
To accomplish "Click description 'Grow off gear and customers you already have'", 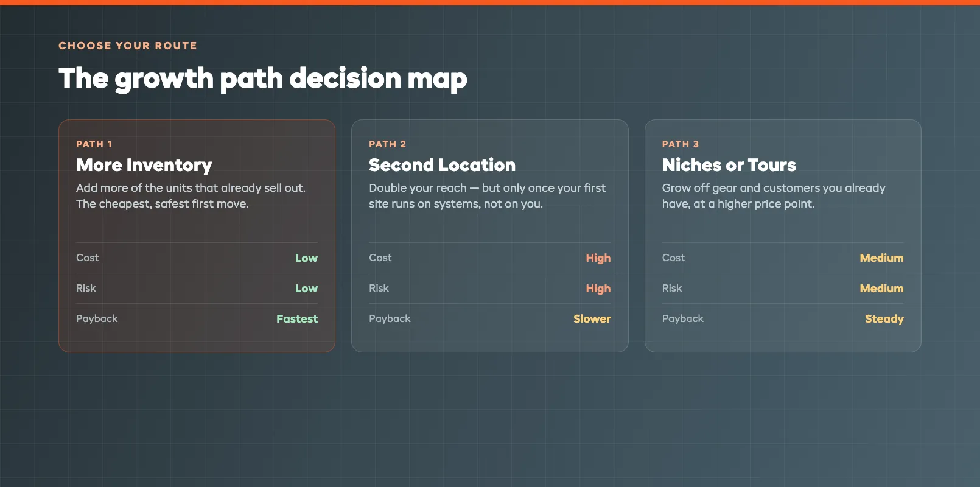I will pyautogui.click(x=774, y=196).
